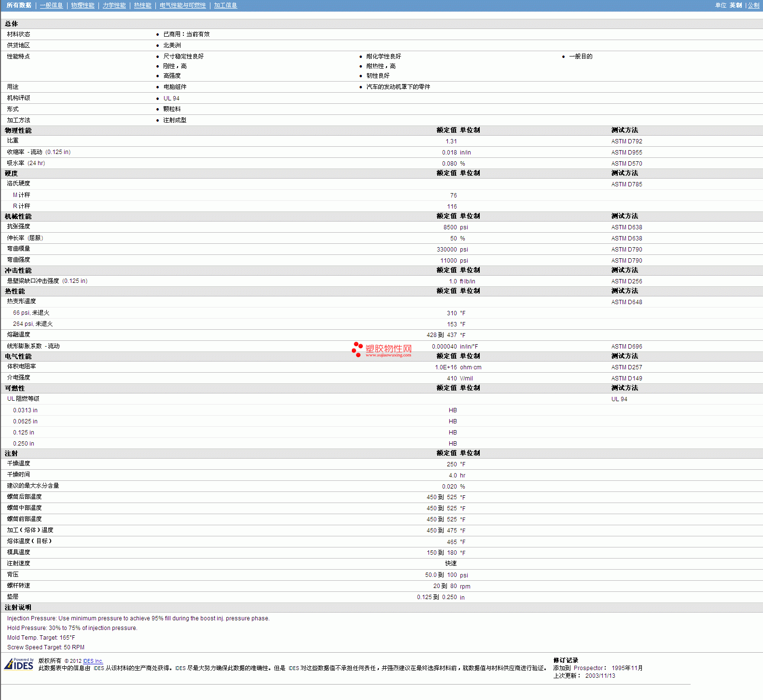Screen dimensions: 763x700
Task: Select the text 已商用：当前有效
Action: [186, 34]
